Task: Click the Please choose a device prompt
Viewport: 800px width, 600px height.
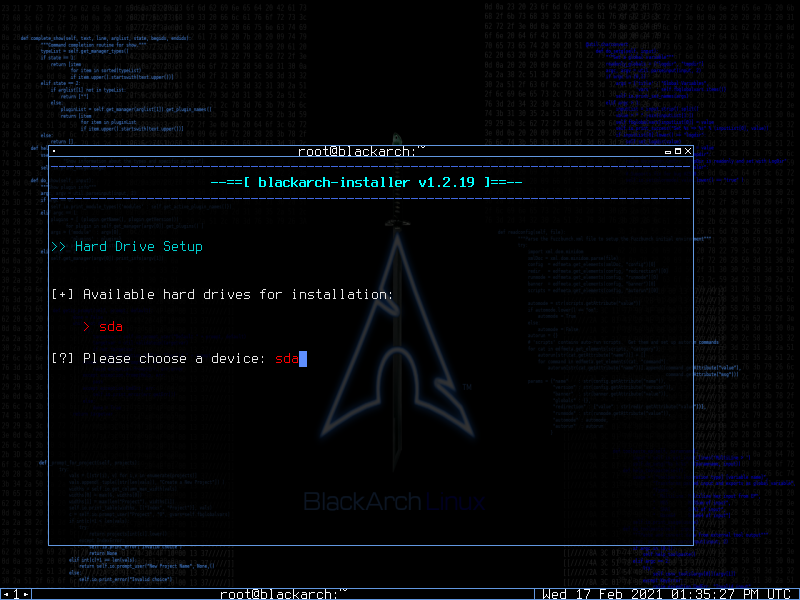Action: (158, 359)
